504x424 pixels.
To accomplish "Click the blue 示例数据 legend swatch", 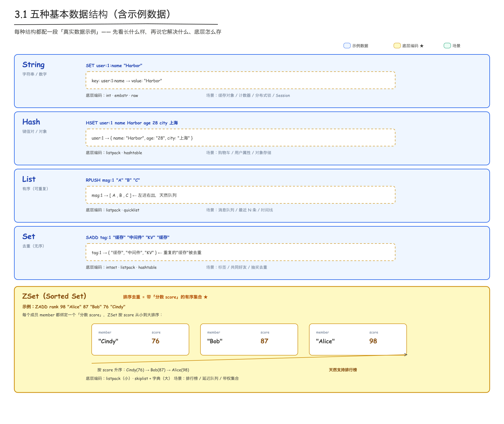I will (347, 46).
